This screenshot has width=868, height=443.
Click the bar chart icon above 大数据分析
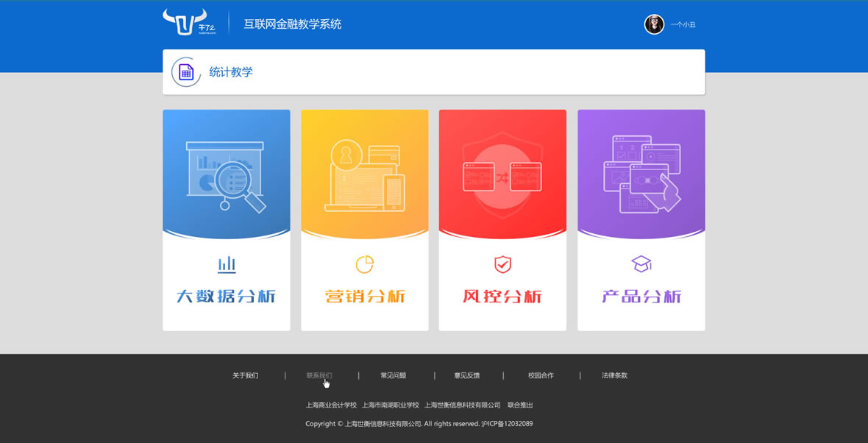coord(227,264)
